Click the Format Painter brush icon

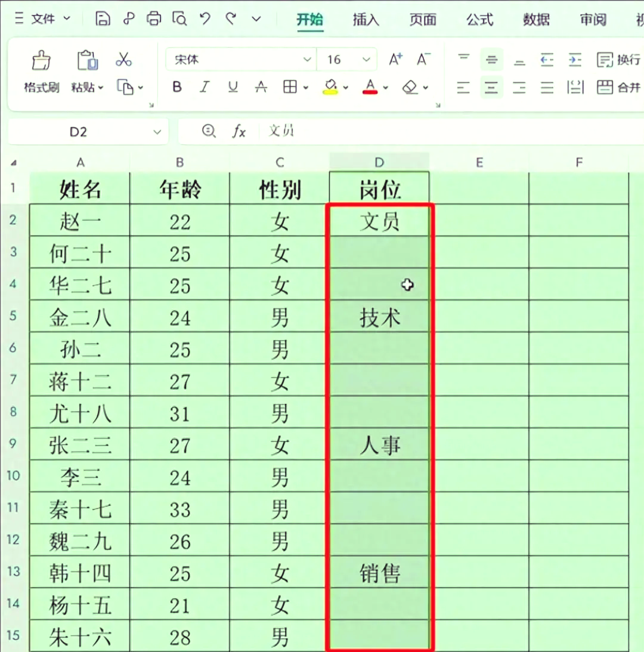coord(41,60)
